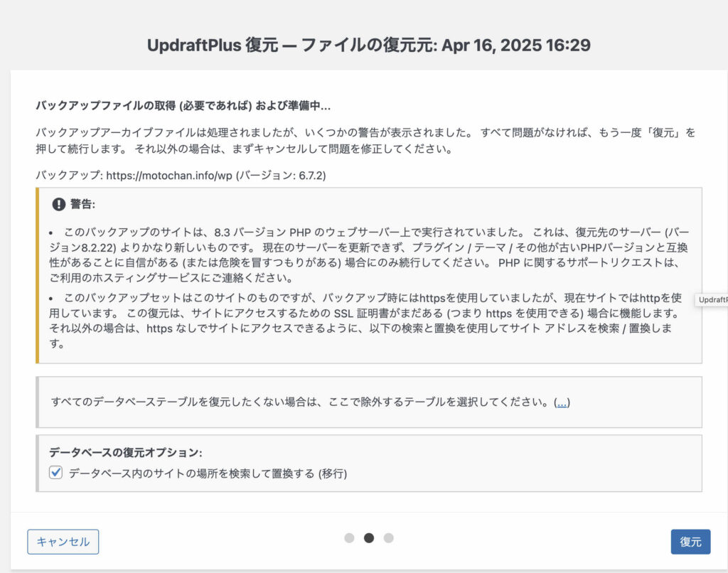Click the 'バックアップアーカイブファイルは処理されました' paragraph

[365, 141]
